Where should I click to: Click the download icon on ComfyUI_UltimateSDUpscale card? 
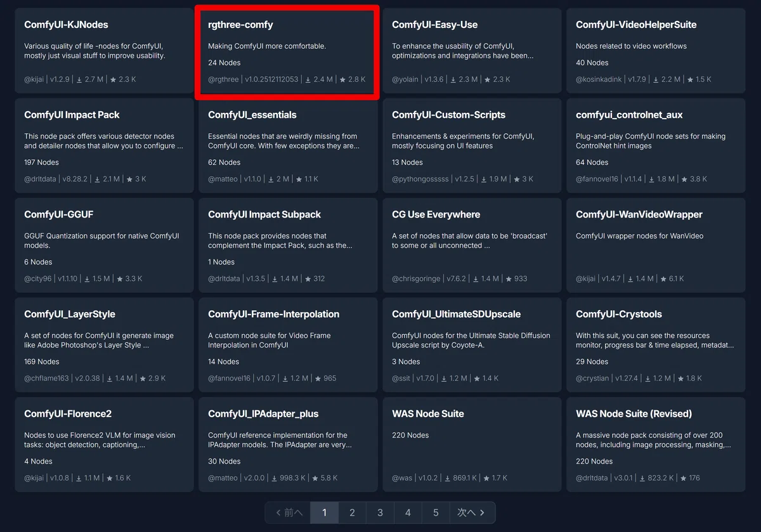click(x=445, y=379)
